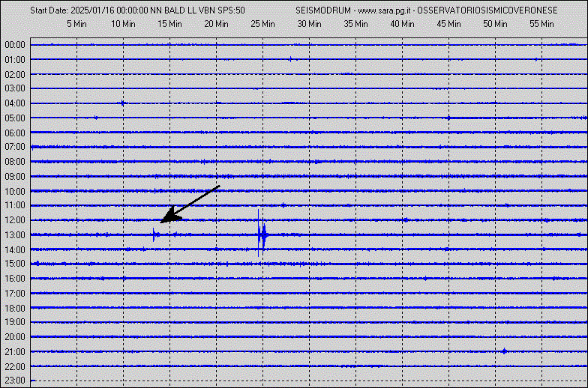Screen dimensions: 588x388
Task: Click the small event on 13:00 trace near 13 min
Action: pyautogui.click(x=156, y=235)
